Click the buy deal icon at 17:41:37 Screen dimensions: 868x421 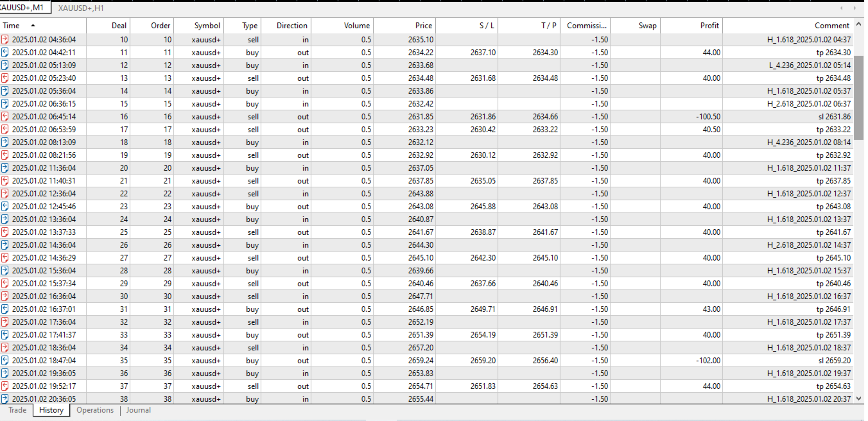[5, 335]
